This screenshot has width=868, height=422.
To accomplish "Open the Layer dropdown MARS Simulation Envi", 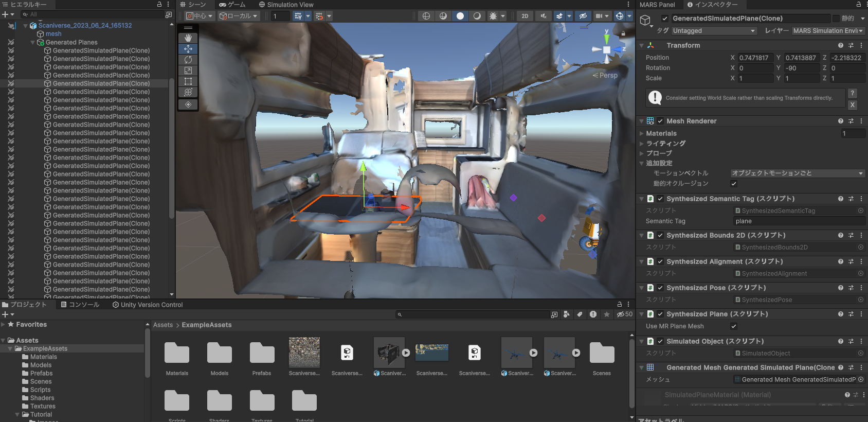I will 828,31.
